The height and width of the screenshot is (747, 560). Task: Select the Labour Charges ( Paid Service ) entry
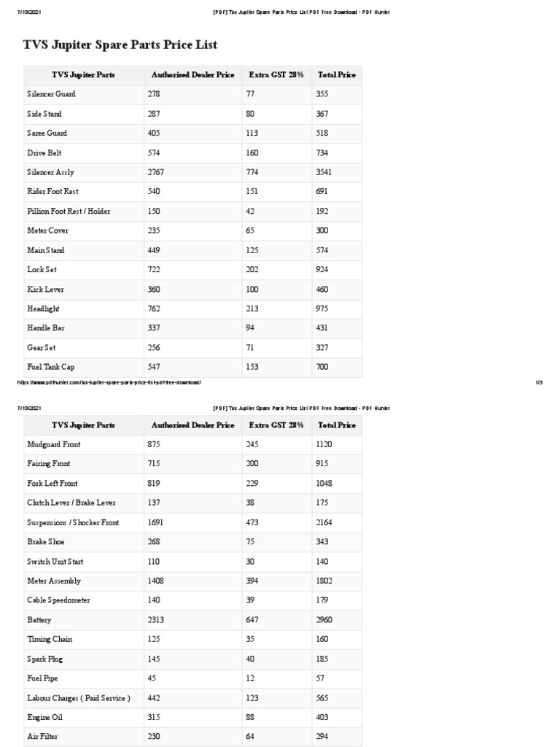(79, 698)
